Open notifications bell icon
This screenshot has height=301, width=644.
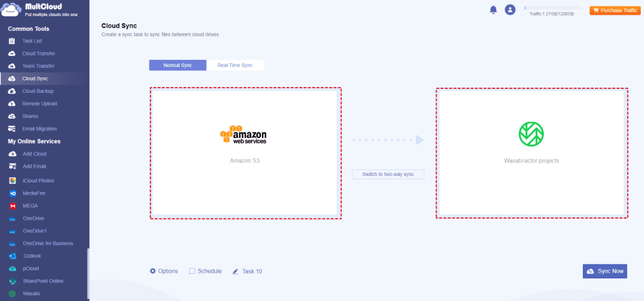493,10
